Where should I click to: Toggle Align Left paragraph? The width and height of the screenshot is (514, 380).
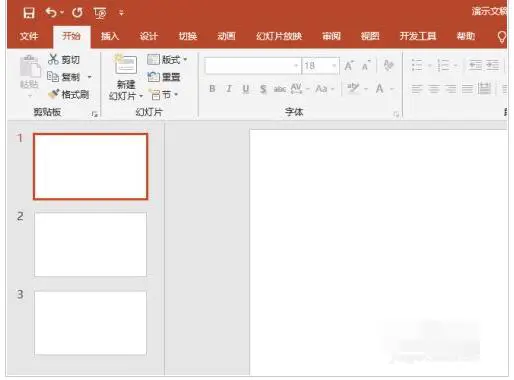tap(417, 89)
